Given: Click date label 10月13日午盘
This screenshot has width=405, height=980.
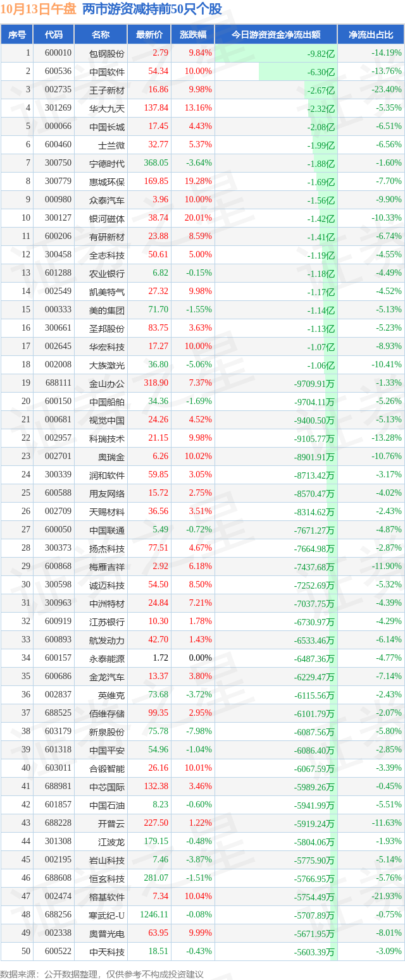Looking at the screenshot, I should [39, 9].
